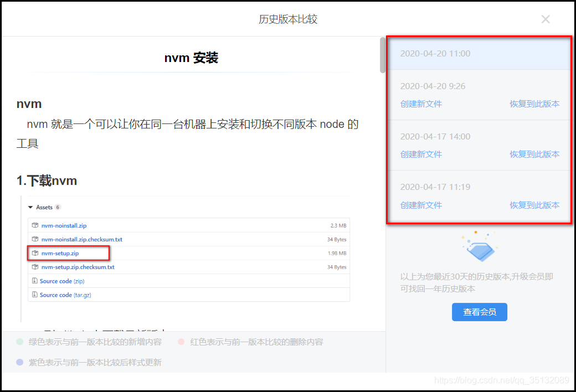
Task: Click the nvm 安装 document title
Action: (191, 58)
